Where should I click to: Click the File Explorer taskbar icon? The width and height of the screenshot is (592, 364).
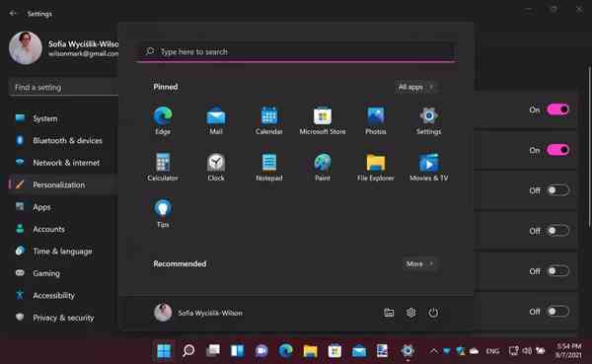[311, 351]
